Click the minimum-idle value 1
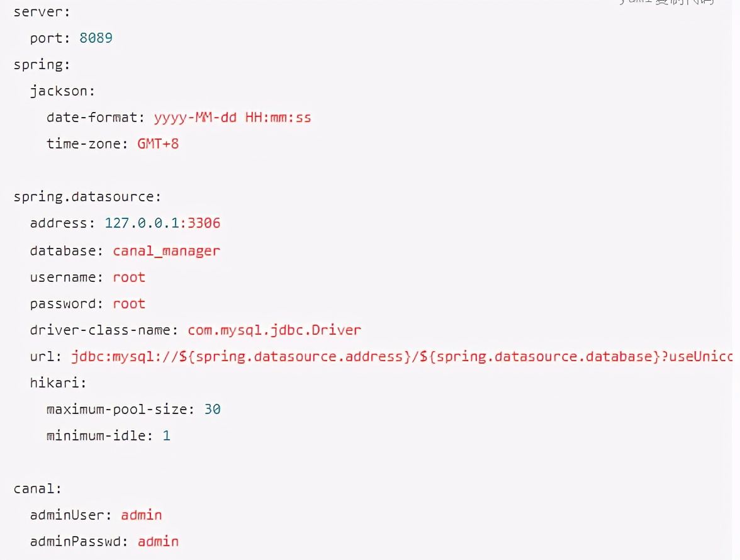Screen dimensions: 740x560 [167, 435]
